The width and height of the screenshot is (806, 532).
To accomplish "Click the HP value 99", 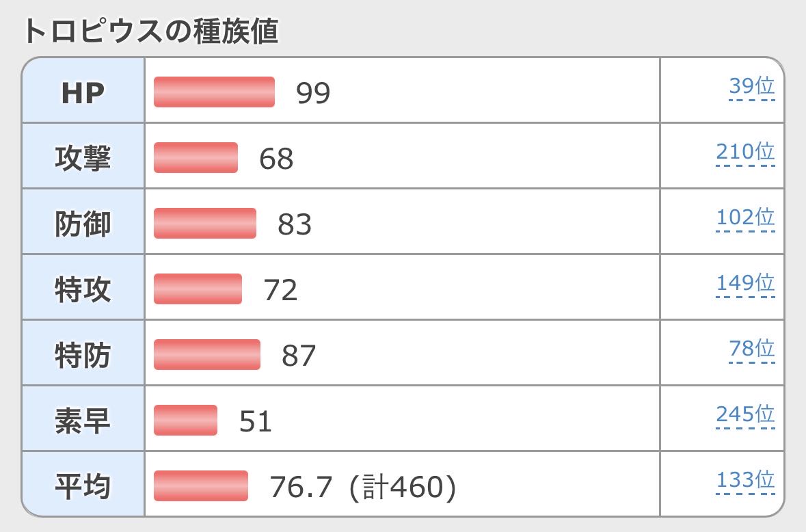I will [313, 93].
